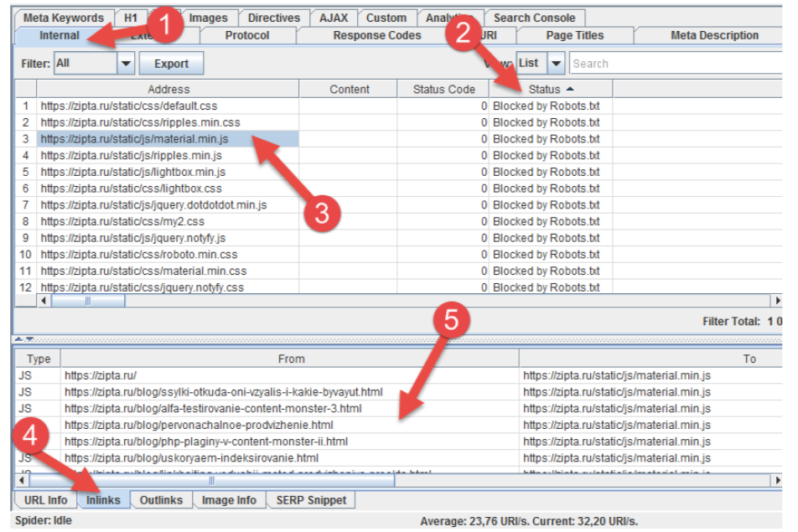Select the Custom tab

pyautogui.click(x=386, y=18)
